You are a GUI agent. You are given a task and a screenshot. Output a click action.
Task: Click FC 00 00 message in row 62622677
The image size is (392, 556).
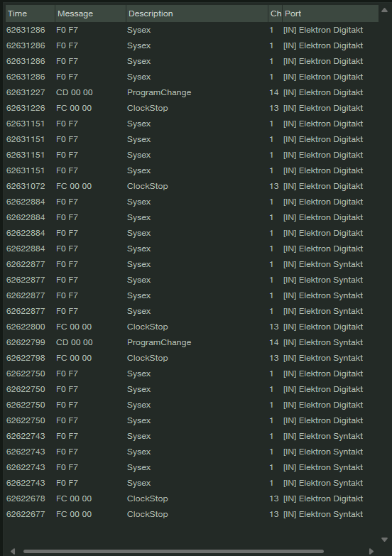(x=74, y=514)
